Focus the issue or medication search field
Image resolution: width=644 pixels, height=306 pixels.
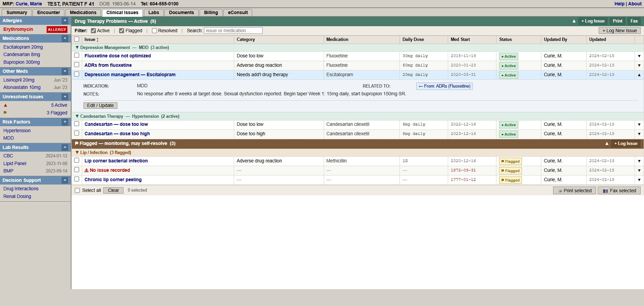[x=233, y=31]
